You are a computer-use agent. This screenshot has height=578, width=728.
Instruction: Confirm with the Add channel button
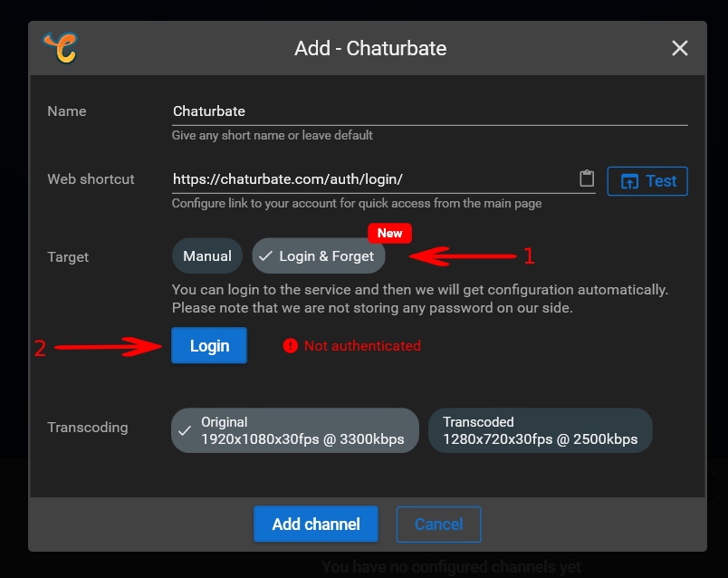point(316,524)
